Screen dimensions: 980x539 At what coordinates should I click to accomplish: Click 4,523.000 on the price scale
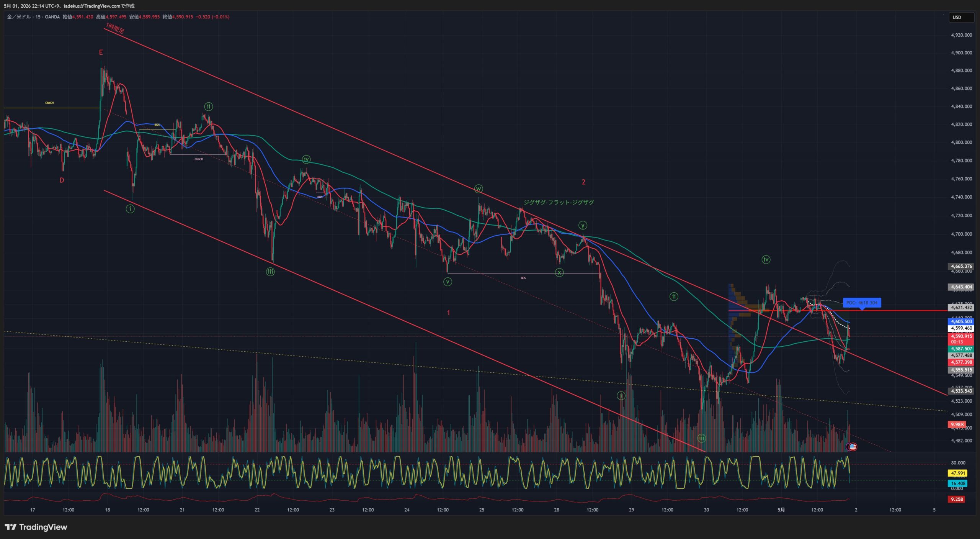pyautogui.click(x=961, y=401)
